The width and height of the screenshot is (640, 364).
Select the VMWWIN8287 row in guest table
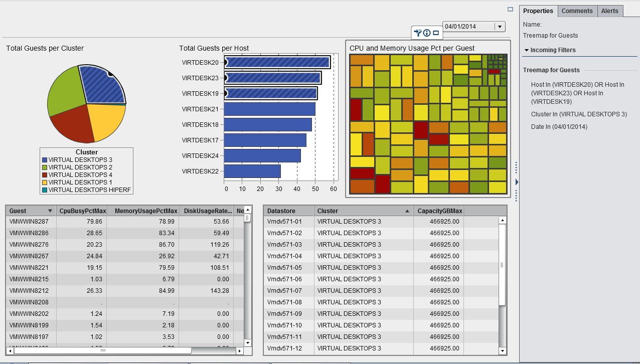30,222
